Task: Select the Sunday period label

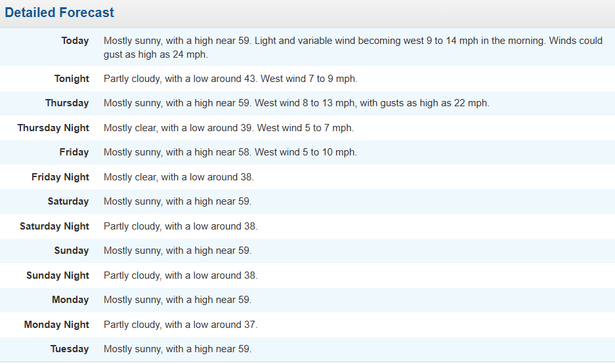Action: click(x=72, y=251)
